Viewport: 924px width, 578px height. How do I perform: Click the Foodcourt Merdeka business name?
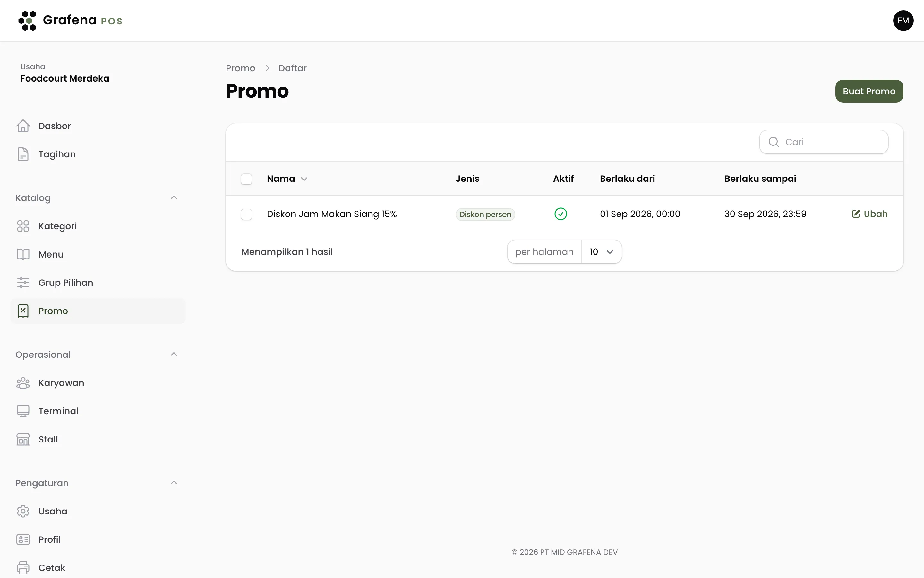pos(65,78)
